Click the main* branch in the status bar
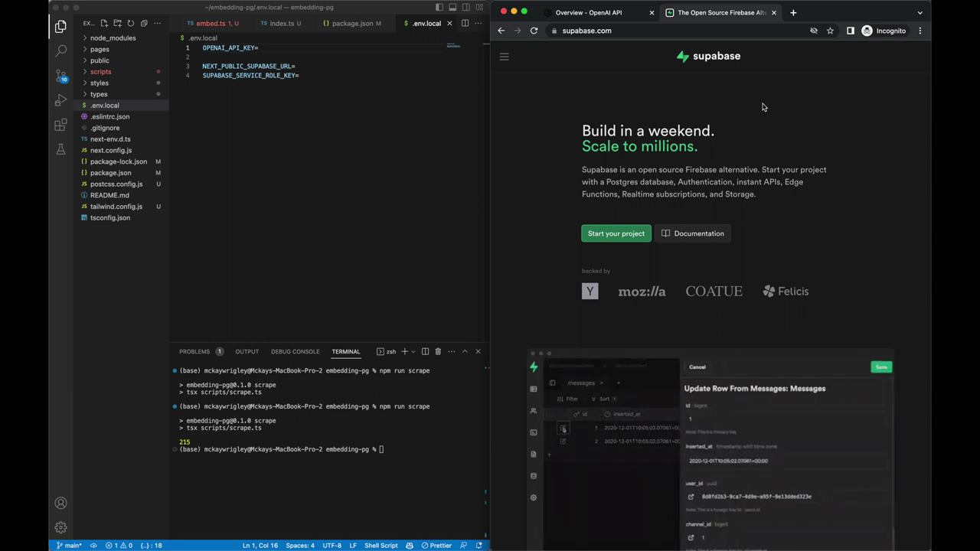Screen dimensions: 980x551 tap(69, 546)
